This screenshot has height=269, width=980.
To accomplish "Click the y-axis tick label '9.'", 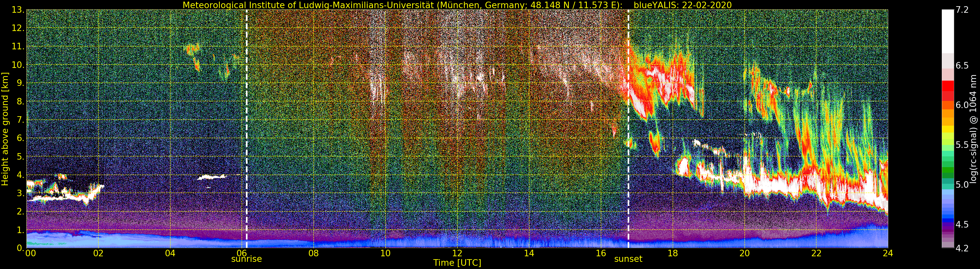I will (21, 83).
